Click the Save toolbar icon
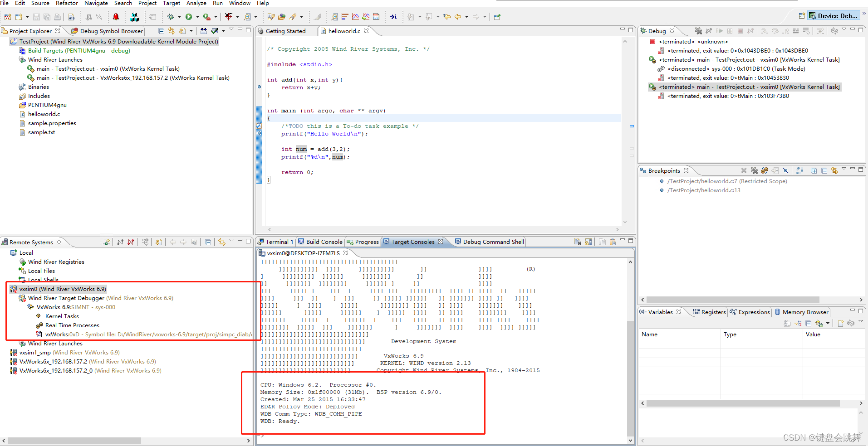This screenshot has width=868, height=446. [36, 17]
